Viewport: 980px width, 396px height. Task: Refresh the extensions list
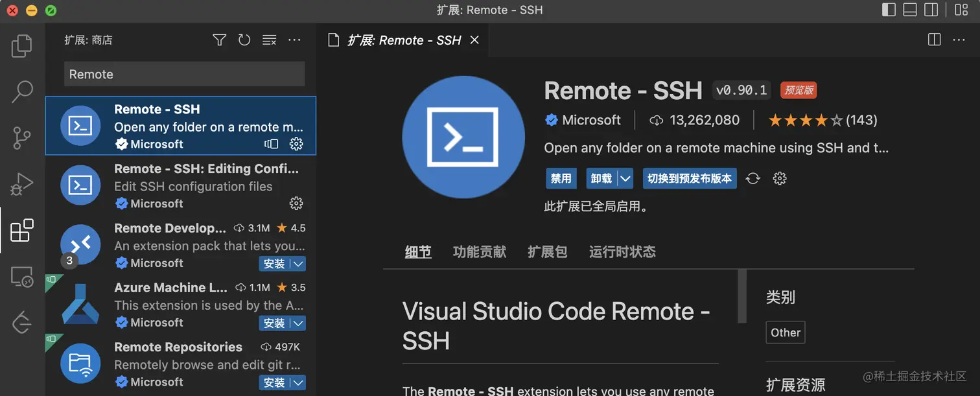(244, 40)
